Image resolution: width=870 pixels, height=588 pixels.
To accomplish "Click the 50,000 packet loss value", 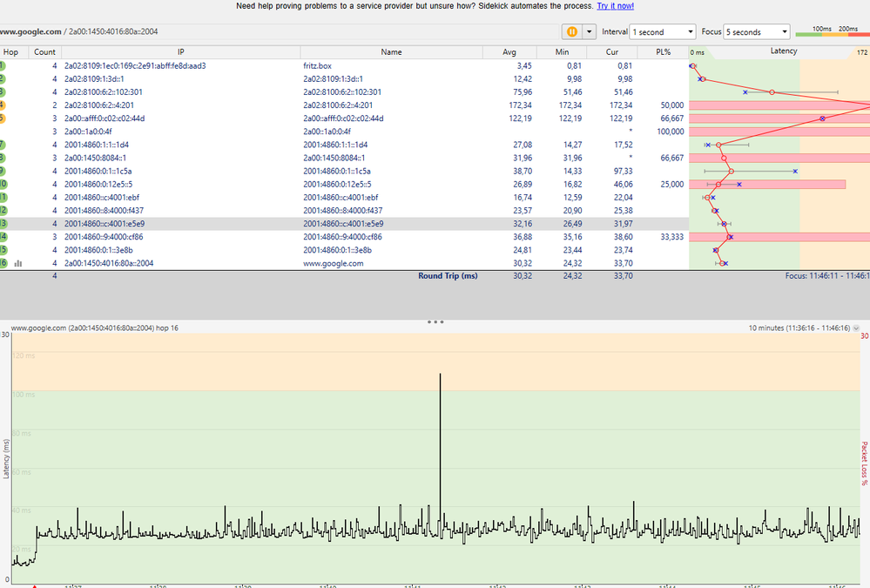I will pyautogui.click(x=672, y=105).
